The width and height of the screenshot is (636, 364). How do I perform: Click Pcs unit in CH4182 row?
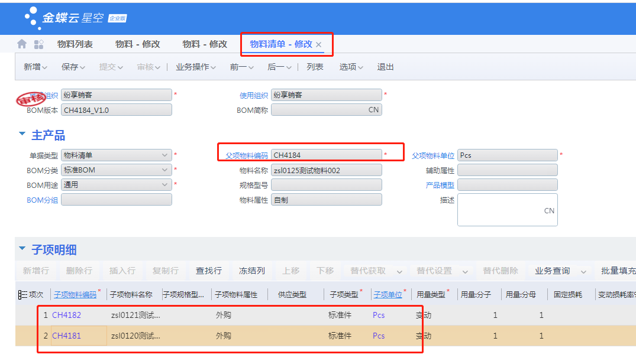[379, 315]
